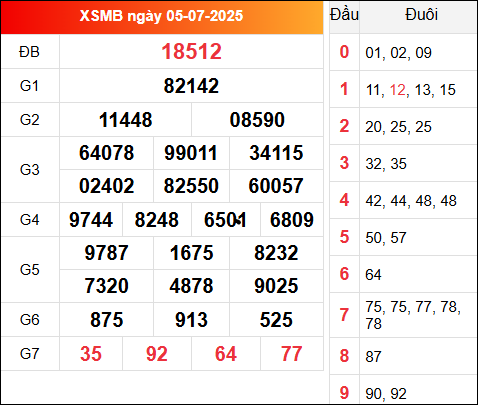Viewport: 478px width, 405px height.
Task: Click the G2 number 11448
Action: (125, 120)
